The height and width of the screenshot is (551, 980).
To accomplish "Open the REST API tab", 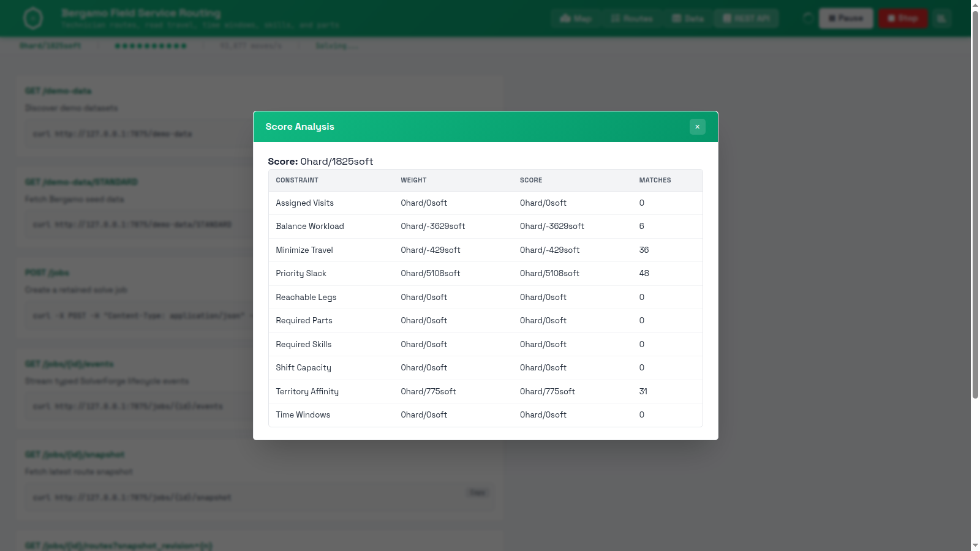I will click(x=746, y=18).
